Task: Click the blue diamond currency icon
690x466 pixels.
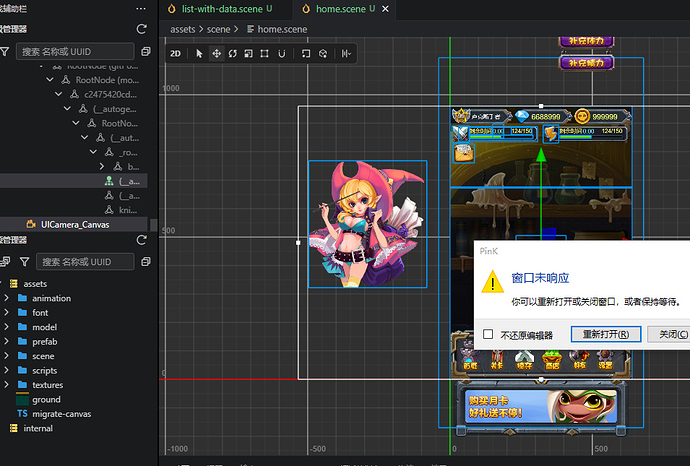Action: point(522,117)
